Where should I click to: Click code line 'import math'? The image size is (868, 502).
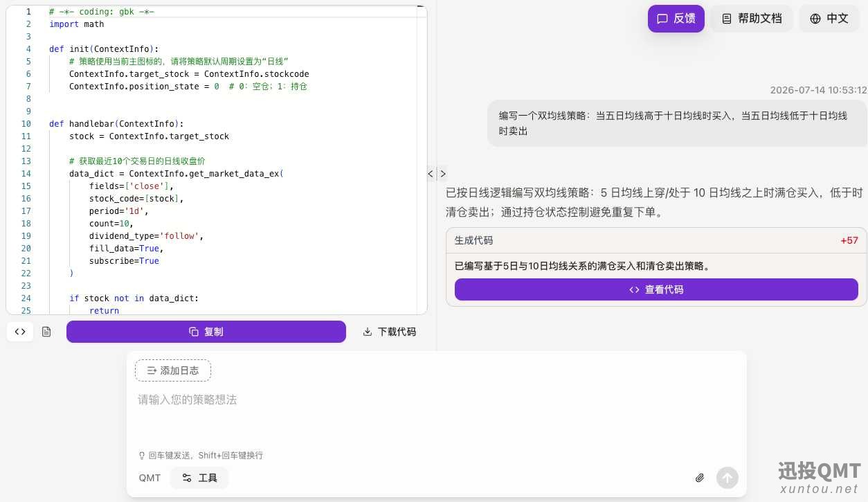(x=77, y=24)
